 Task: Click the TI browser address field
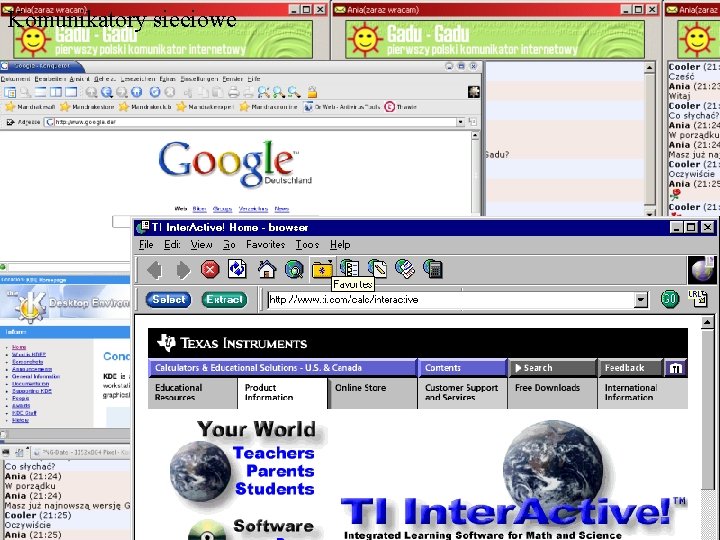451,300
